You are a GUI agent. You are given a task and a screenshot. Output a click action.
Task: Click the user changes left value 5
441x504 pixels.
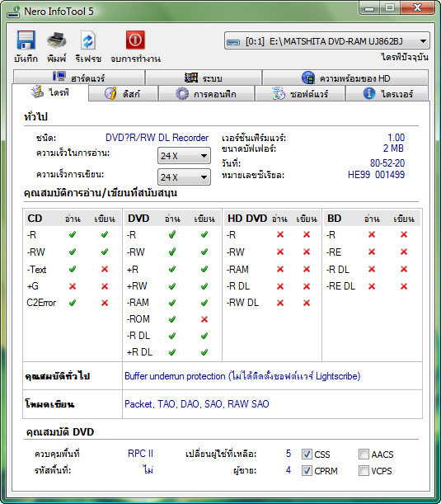(x=289, y=454)
